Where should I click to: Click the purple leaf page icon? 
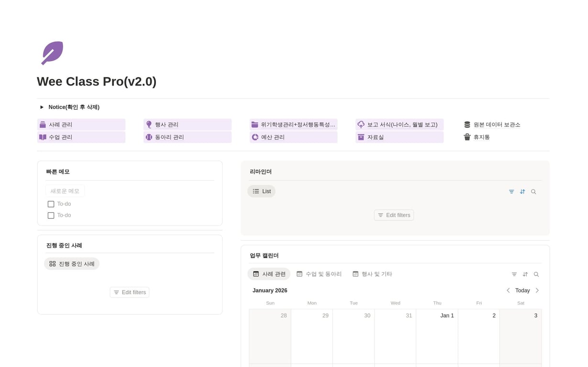52,53
